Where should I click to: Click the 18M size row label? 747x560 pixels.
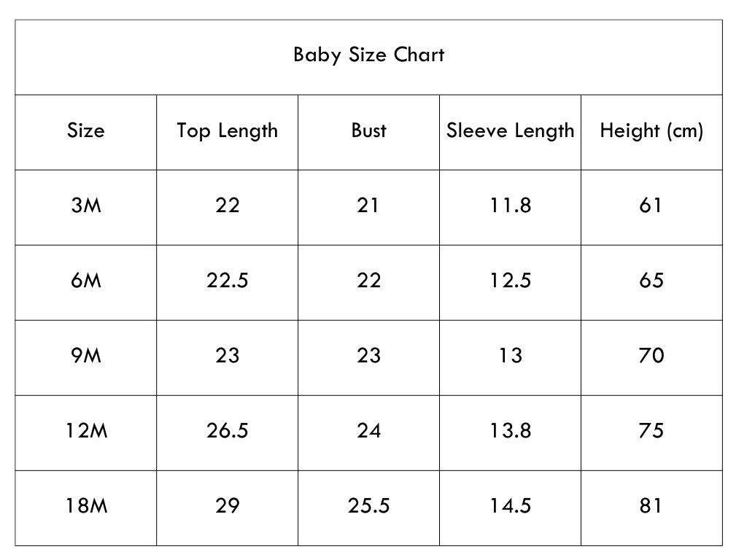[x=86, y=505]
